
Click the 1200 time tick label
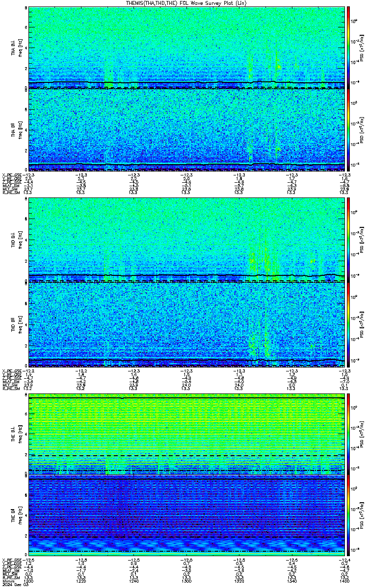click(x=28, y=581)
